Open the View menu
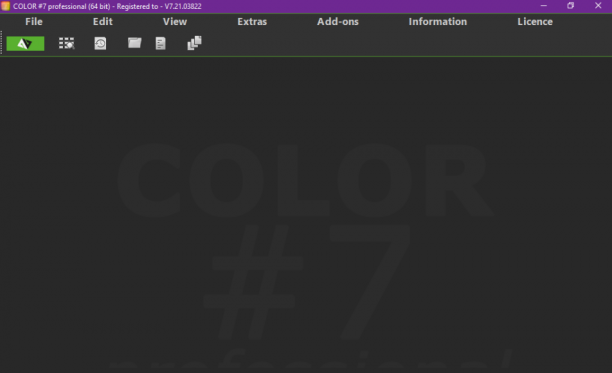This screenshot has width=612, height=373. 175,22
